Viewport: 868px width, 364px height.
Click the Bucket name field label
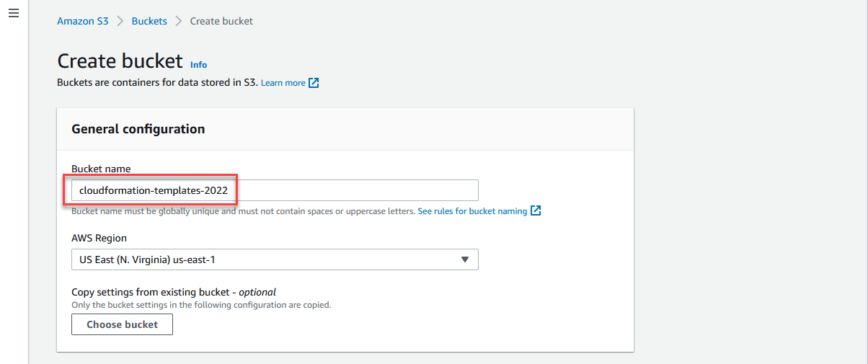tap(101, 169)
